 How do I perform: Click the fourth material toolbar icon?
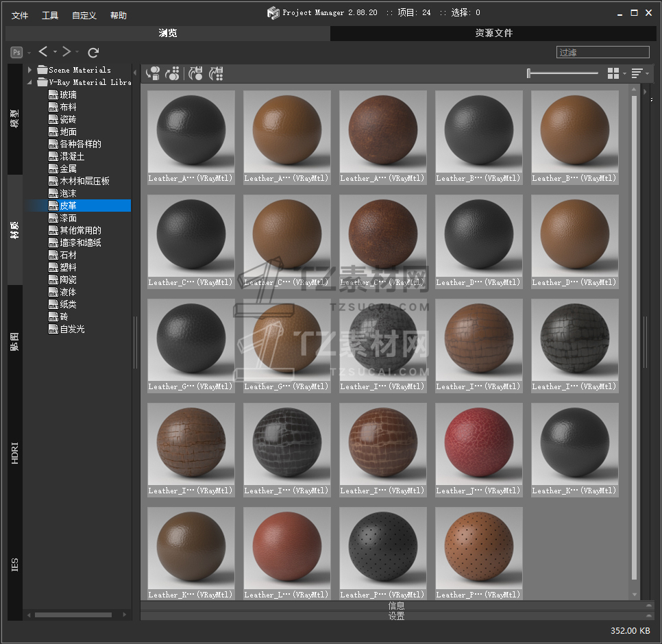coord(217,73)
